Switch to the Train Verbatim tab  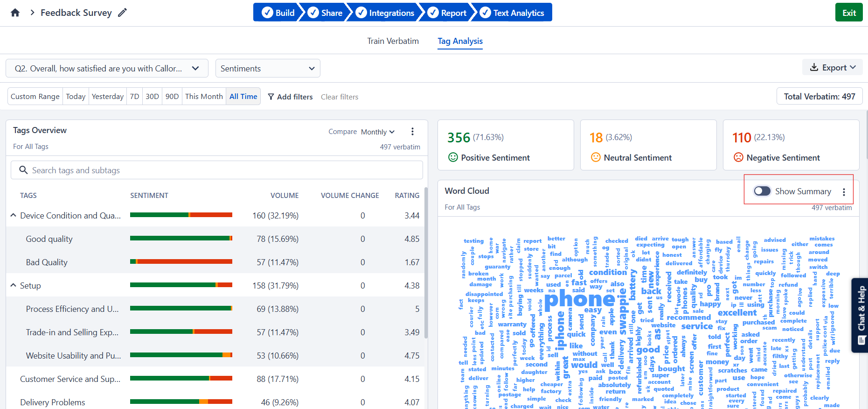click(393, 41)
